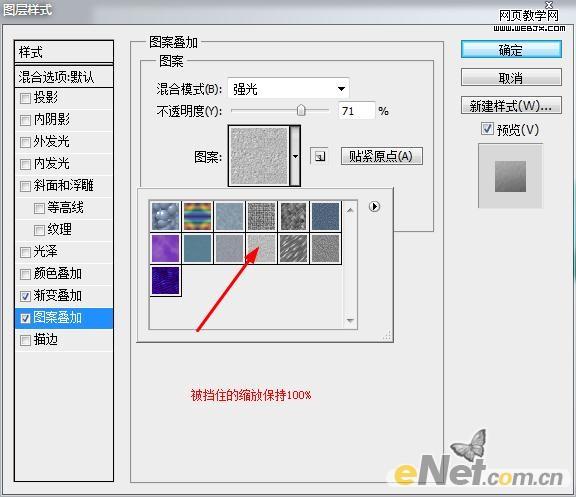Select the flat teal blue pattern swatch

point(198,248)
